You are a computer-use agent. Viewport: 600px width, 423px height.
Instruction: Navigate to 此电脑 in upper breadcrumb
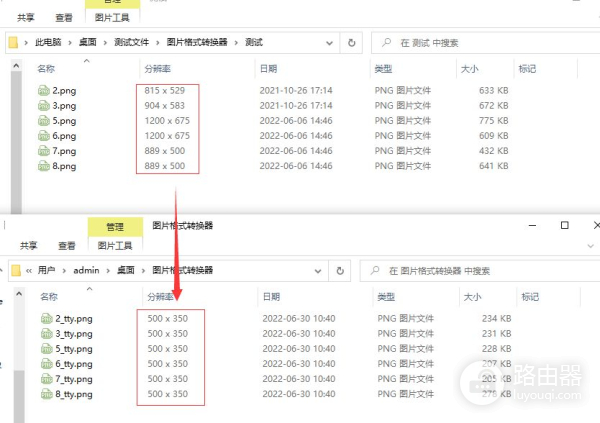[48, 42]
